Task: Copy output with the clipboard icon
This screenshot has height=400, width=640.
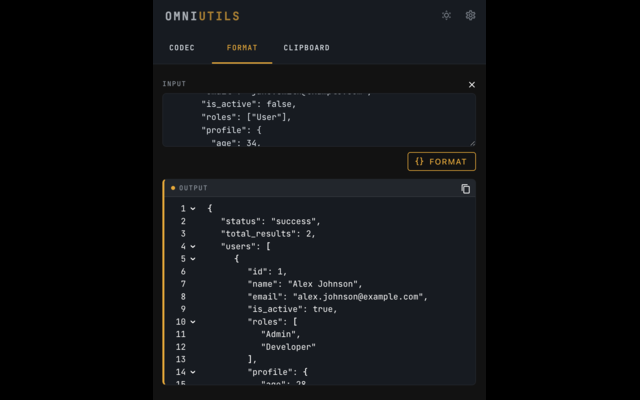Action: (x=465, y=189)
